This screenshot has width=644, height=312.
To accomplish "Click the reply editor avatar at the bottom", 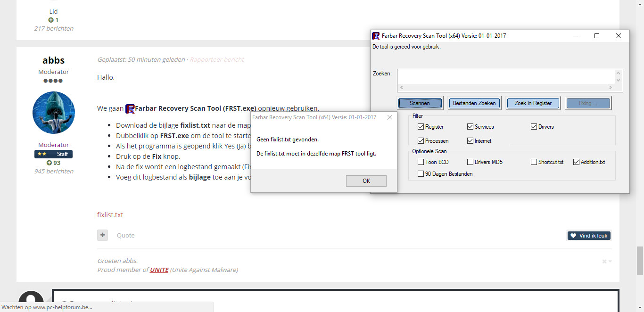I will [x=31, y=302].
